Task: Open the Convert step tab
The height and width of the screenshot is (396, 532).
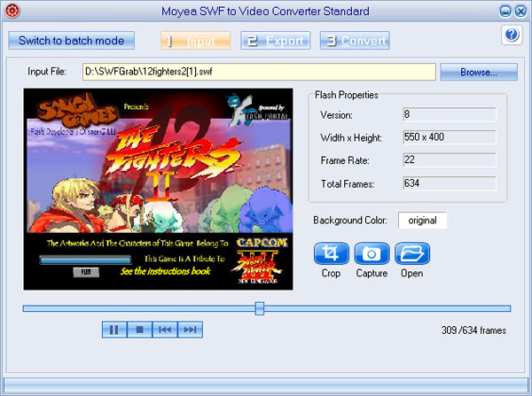Action: click(355, 41)
